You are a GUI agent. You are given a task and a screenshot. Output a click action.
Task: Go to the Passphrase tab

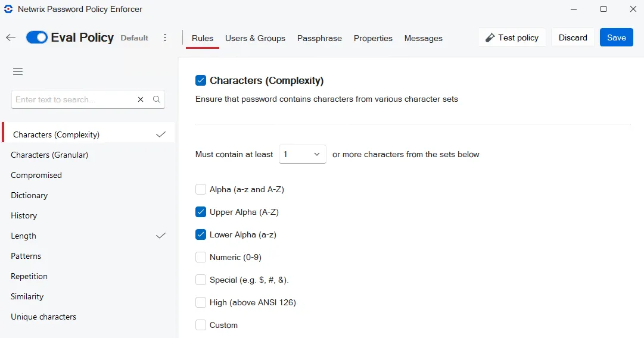(x=319, y=38)
